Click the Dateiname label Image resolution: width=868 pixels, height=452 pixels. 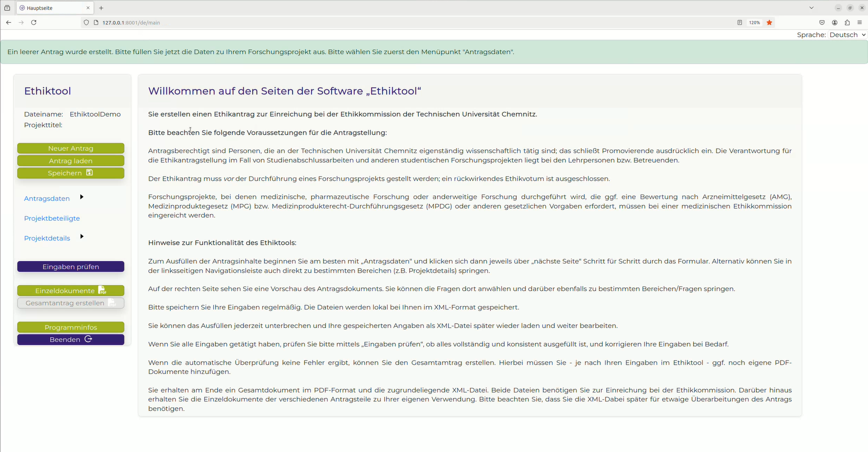click(x=44, y=114)
